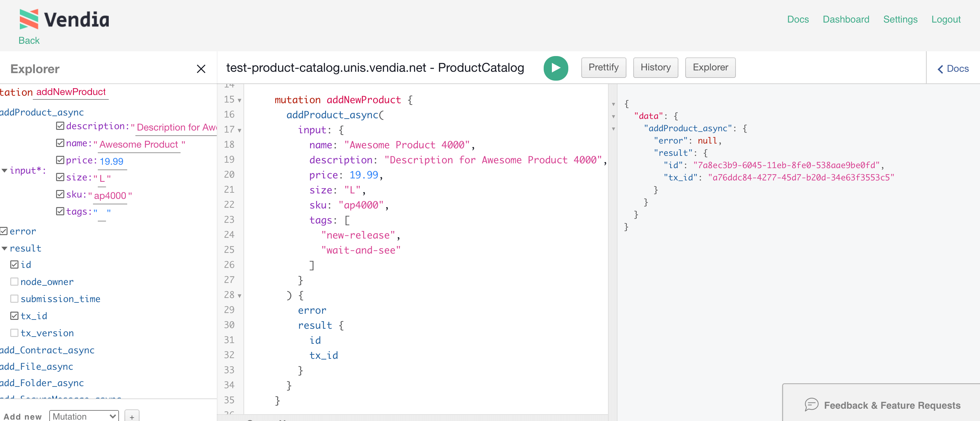Check the tx_version checkbox
The image size is (980, 421).
(x=14, y=333)
